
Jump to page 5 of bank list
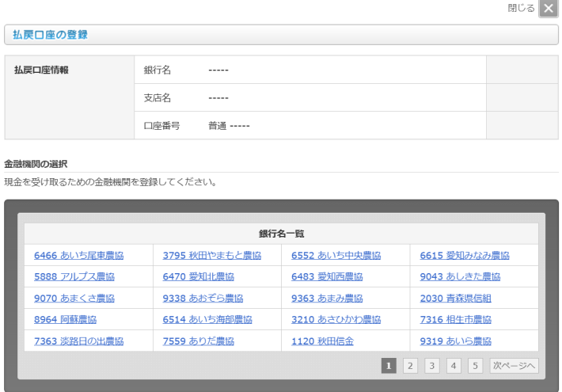click(x=475, y=365)
